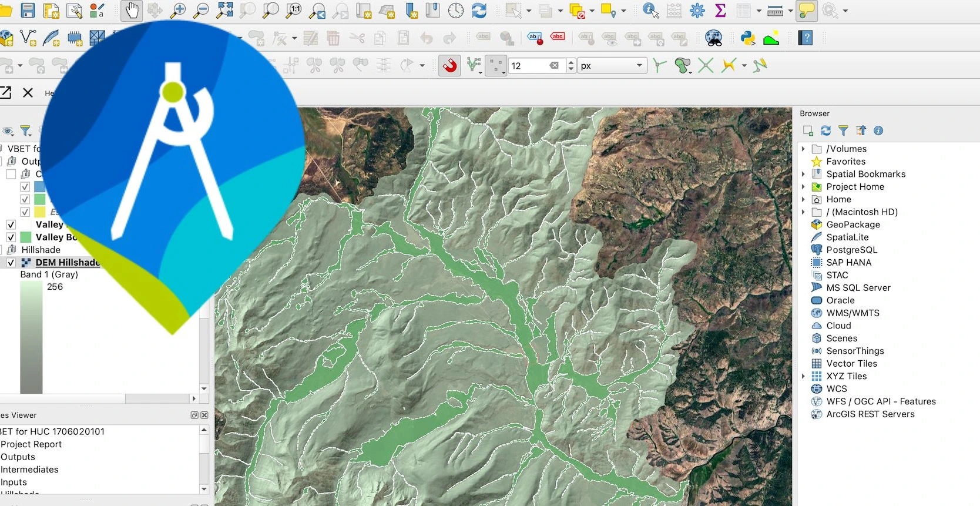Image resolution: width=980 pixels, height=506 pixels.
Task: Click the New Shapefile Layer V icon
Action: 28,38
